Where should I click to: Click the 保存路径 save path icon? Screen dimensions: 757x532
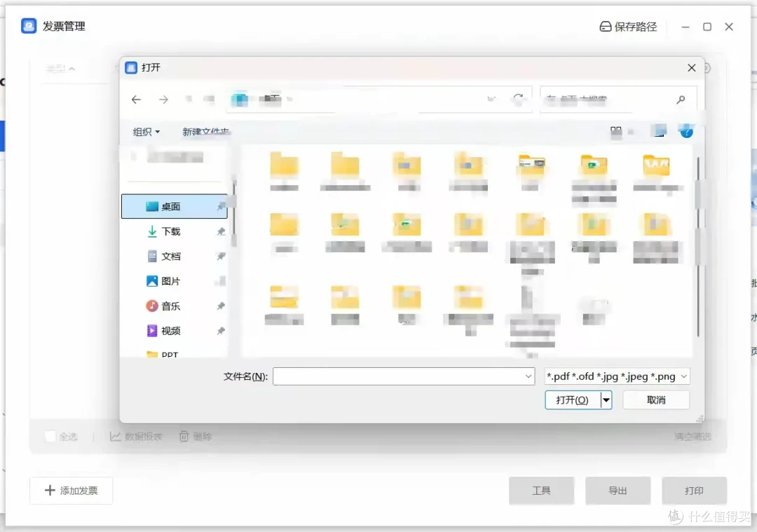click(605, 27)
